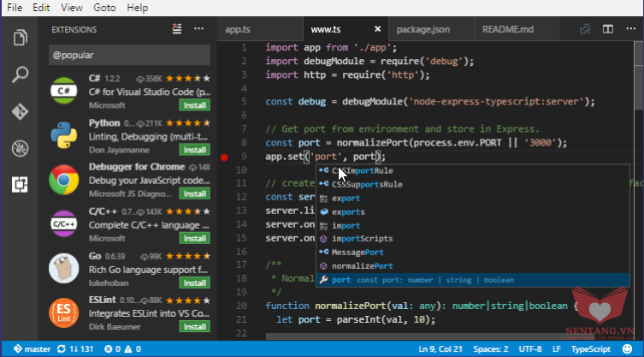This screenshot has height=357, width=644.
Task: Open the Debug view in the activity bar
Action: click(19, 148)
